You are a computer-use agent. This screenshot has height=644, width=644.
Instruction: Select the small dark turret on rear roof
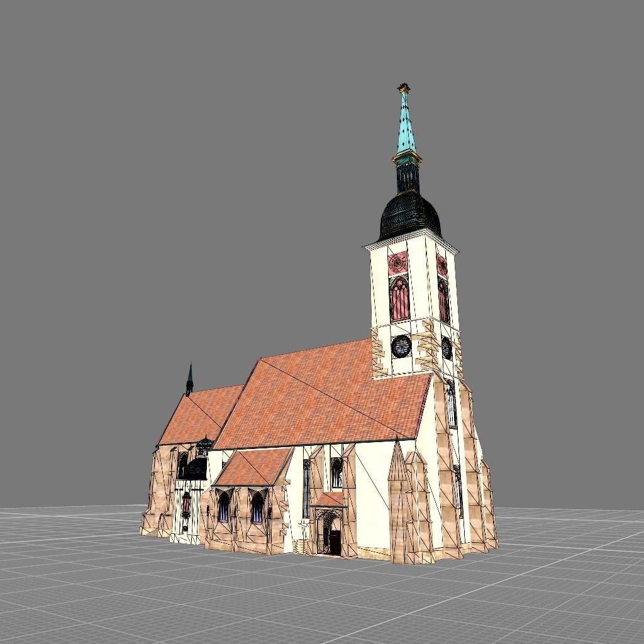[x=189, y=379]
